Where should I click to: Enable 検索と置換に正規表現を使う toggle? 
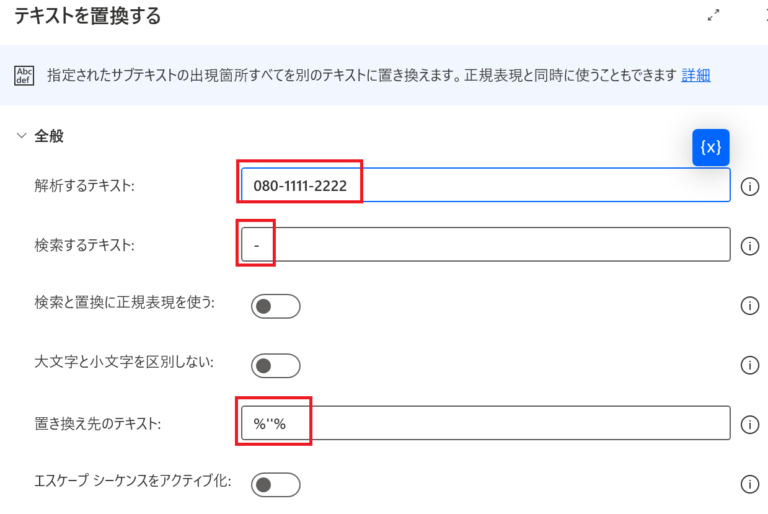point(275,306)
